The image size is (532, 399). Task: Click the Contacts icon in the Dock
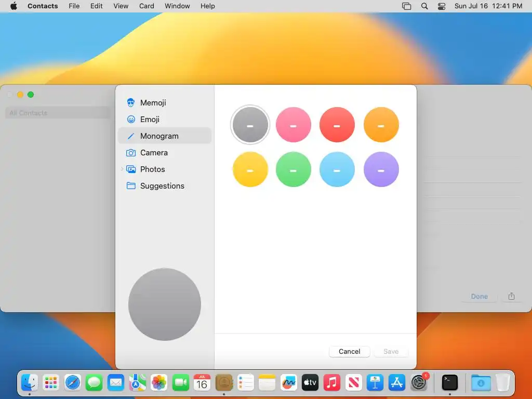224,383
